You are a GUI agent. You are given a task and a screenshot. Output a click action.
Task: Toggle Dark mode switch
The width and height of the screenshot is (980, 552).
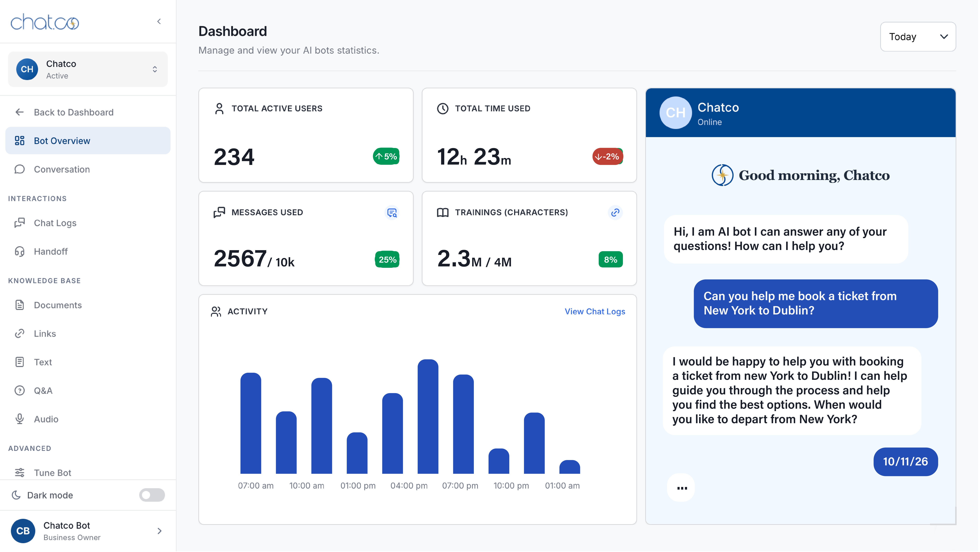click(152, 495)
